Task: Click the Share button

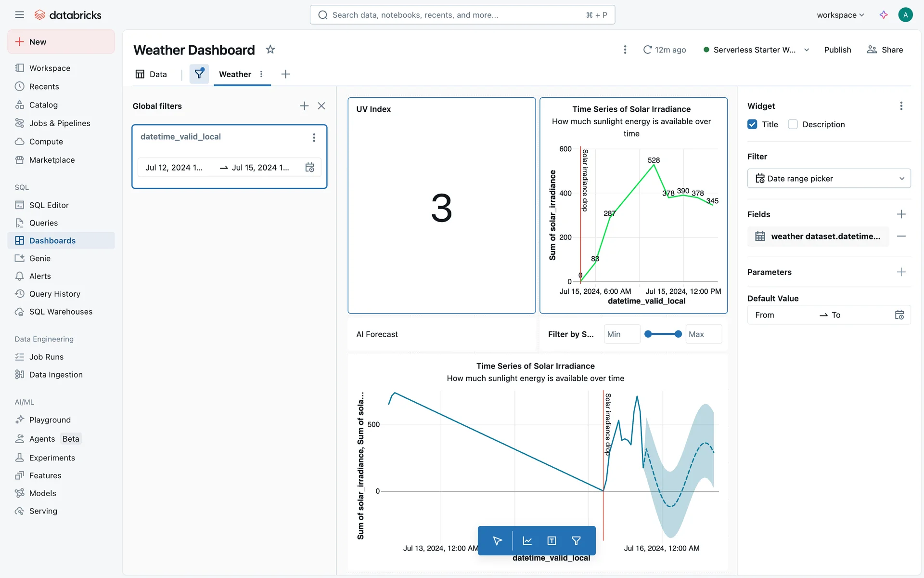Action: click(x=885, y=50)
